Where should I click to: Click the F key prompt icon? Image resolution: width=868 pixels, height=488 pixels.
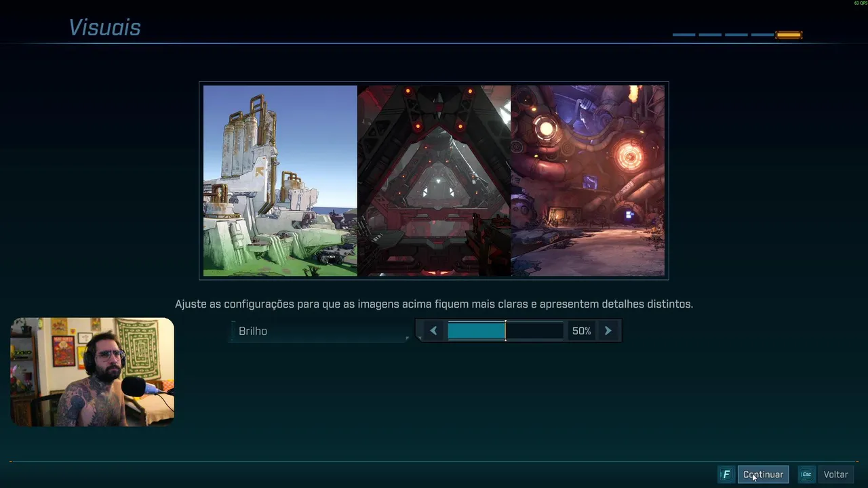click(x=726, y=474)
